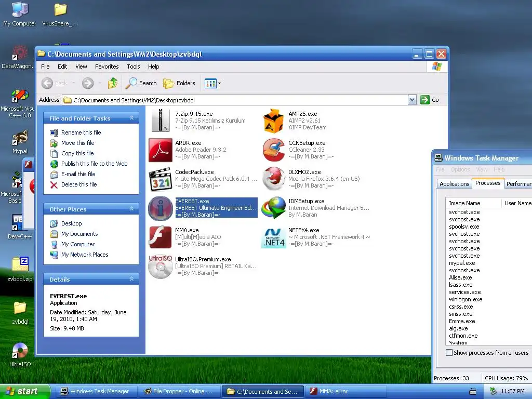Sort by Image Name column header
The height and width of the screenshot is (399, 532).
pyautogui.click(x=474, y=203)
